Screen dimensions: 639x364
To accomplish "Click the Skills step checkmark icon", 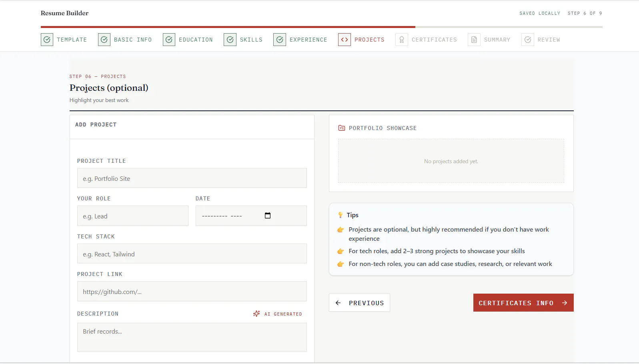I will (230, 40).
